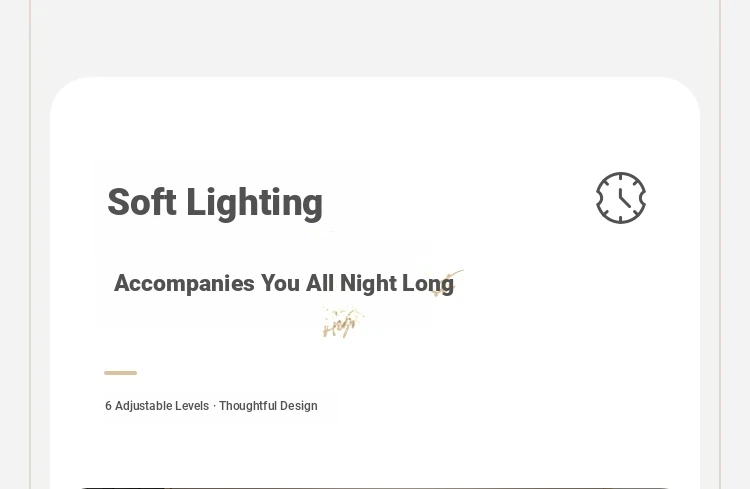Click the Thoughtful Design text
This screenshot has height=489, width=750.
click(268, 406)
